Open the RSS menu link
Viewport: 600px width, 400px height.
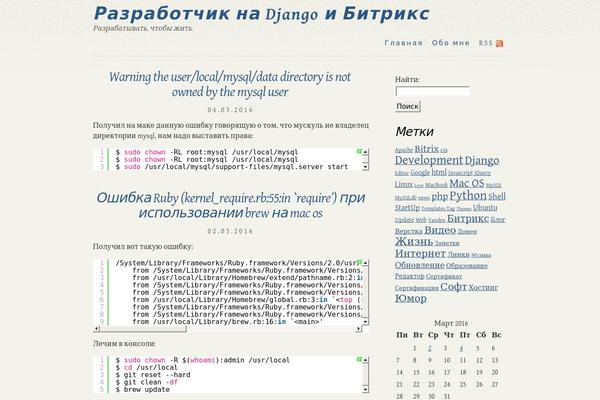click(486, 43)
